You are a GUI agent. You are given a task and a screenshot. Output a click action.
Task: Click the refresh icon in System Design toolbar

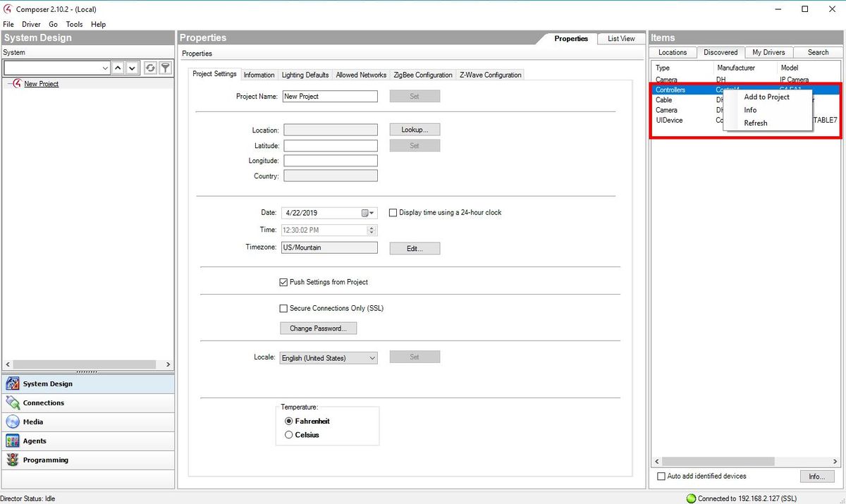(x=150, y=68)
